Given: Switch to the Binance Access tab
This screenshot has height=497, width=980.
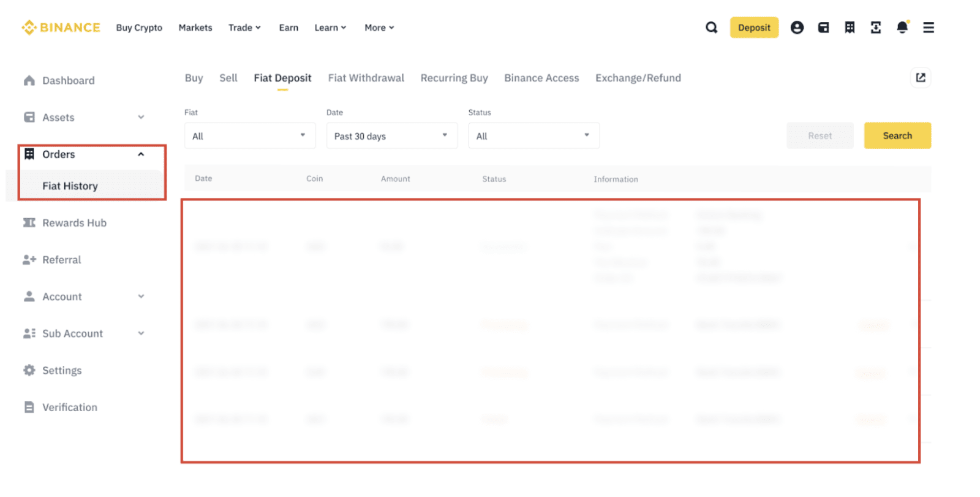Looking at the screenshot, I should click(x=541, y=78).
